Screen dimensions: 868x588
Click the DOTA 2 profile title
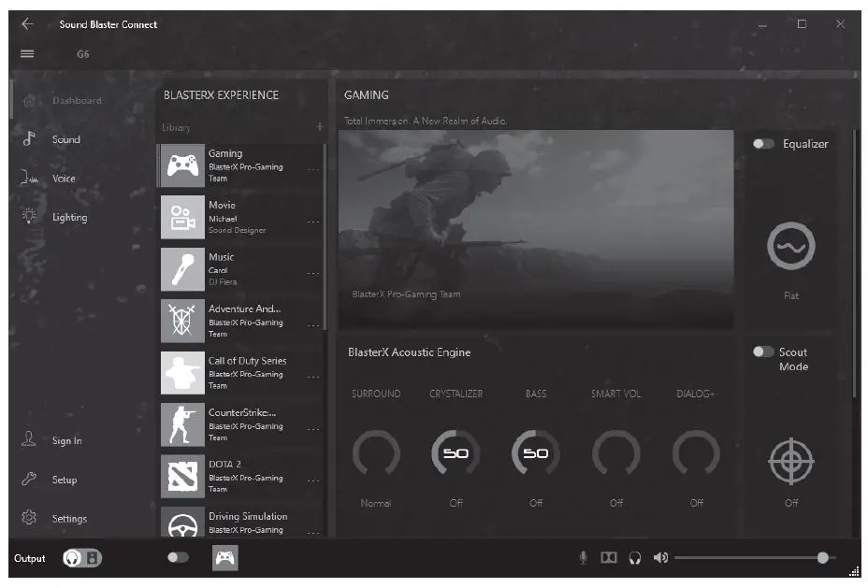tap(224, 464)
